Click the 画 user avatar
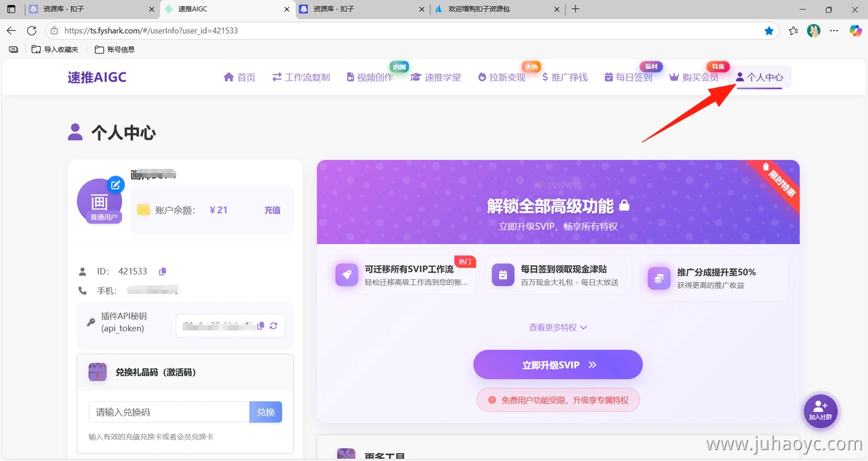Image resolution: width=868 pixels, height=461 pixels. tap(100, 201)
